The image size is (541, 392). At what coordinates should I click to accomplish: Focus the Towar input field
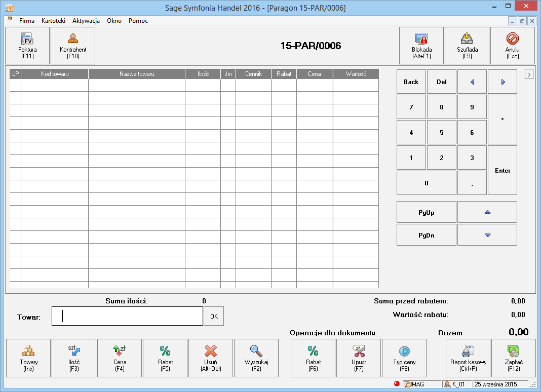(127, 316)
